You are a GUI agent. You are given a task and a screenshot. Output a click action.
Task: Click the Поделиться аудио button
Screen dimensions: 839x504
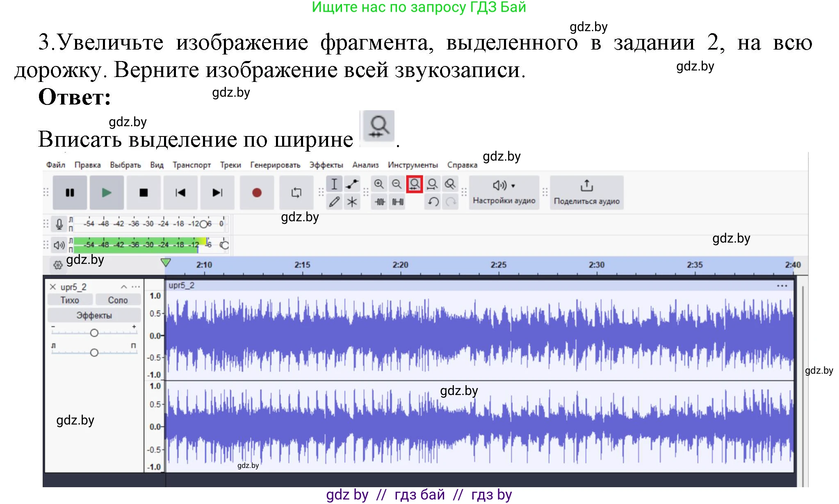click(x=586, y=192)
